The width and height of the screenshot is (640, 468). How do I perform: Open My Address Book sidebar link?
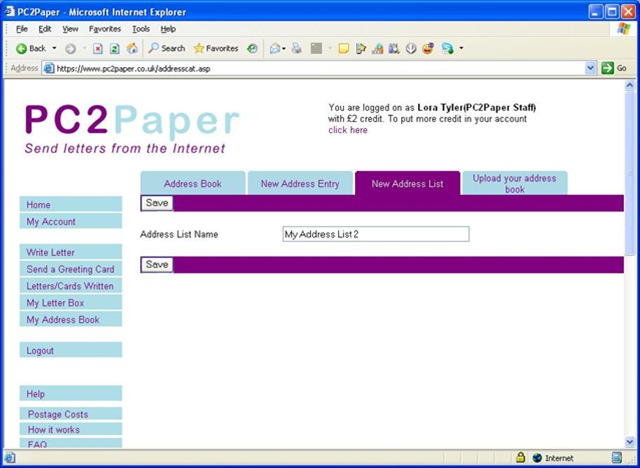pyautogui.click(x=71, y=319)
